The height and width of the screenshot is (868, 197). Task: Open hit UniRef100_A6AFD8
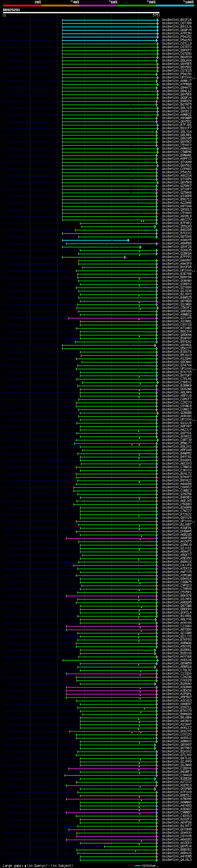pos(177,538)
